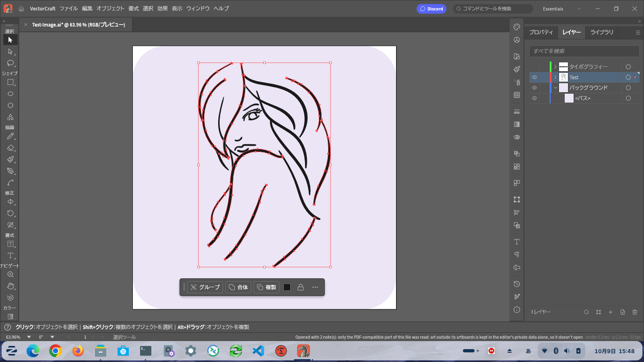Open the black fill color swatch
Image resolution: width=644 pixels, height=362 pixels.
pos(287,287)
